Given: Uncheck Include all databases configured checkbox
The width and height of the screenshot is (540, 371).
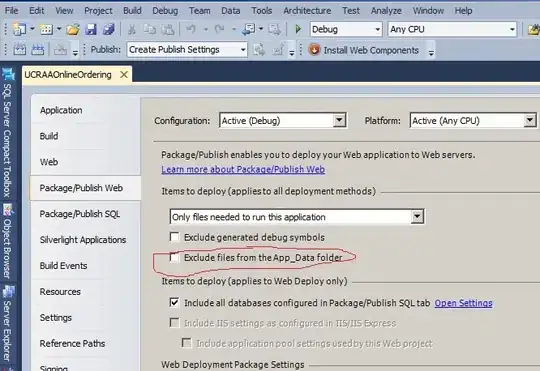Looking at the screenshot, I should tap(175, 303).
